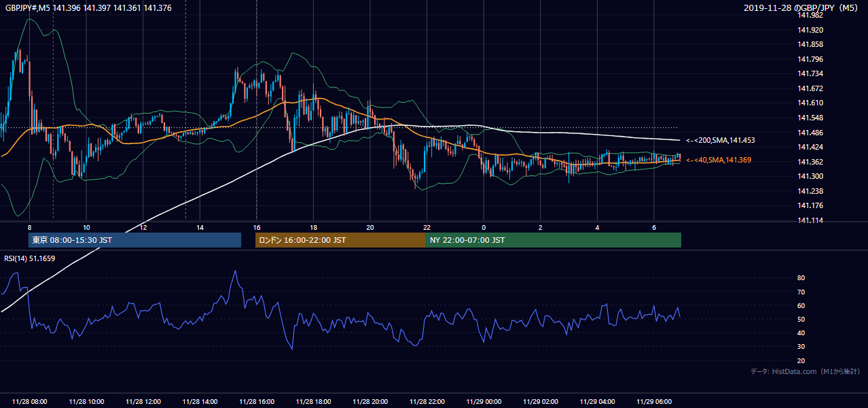Click the 11/28 14:00 date axis label
Viewport: 868px width, 408px height.
pos(200,402)
